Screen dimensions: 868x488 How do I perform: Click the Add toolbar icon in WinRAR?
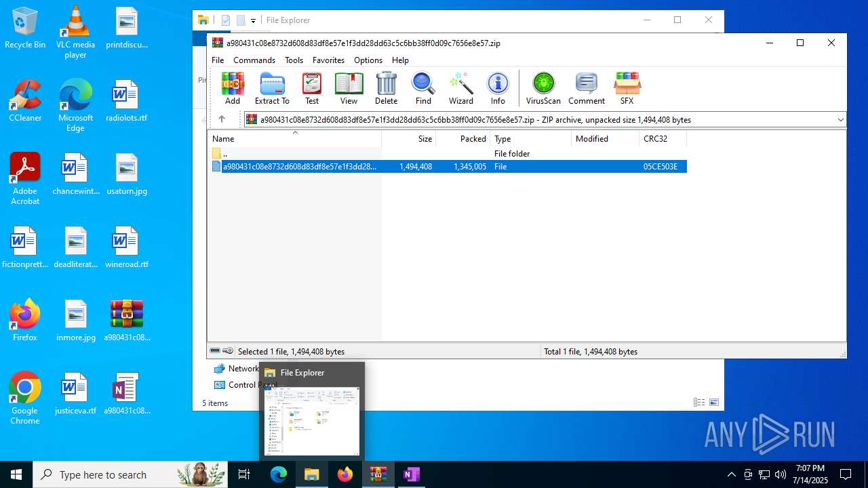tap(233, 89)
